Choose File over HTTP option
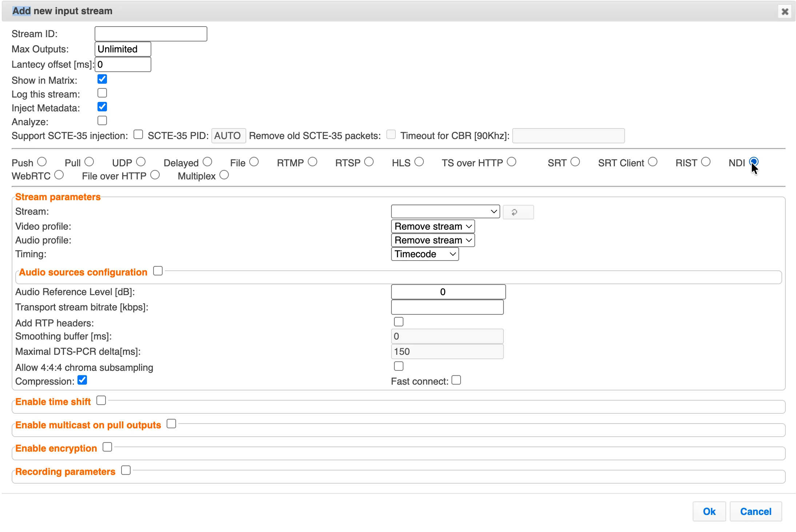 click(155, 175)
